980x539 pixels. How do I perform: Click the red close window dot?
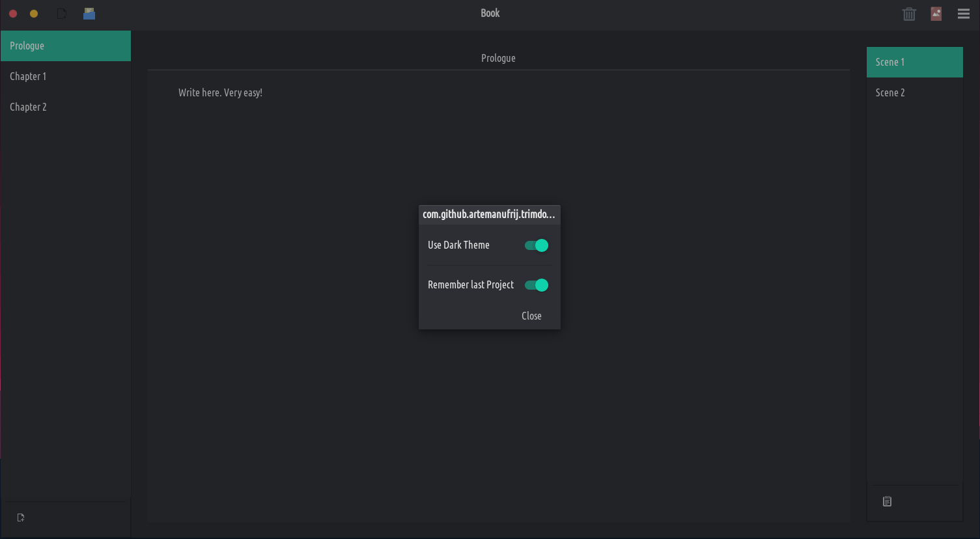coord(13,14)
